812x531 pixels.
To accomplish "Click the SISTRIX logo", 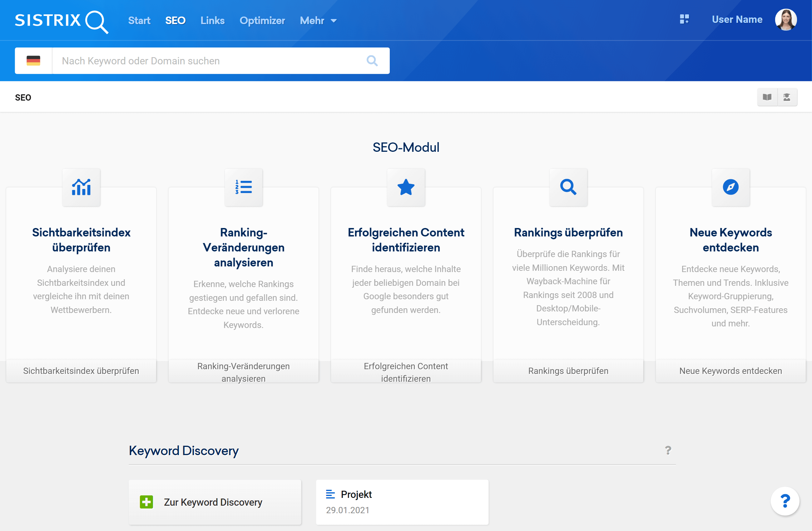I will click(62, 21).
